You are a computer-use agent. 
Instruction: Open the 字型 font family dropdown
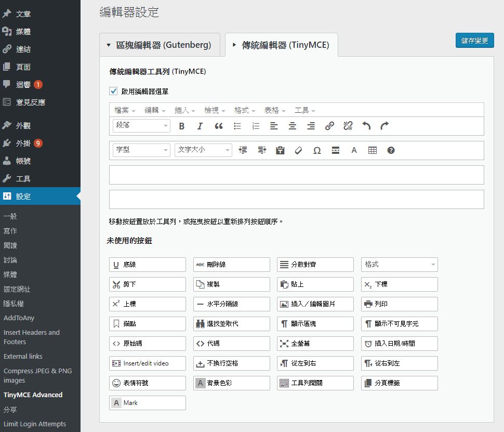[x=141, y=150]
